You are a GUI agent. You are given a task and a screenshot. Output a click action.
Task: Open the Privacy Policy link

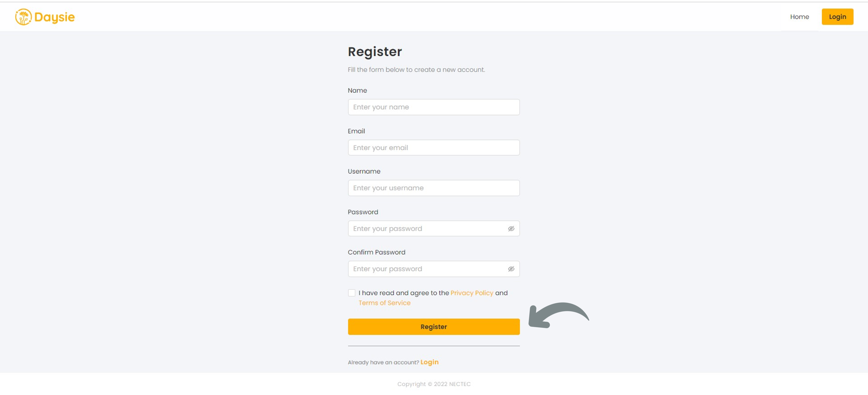(x=471, y=293)
